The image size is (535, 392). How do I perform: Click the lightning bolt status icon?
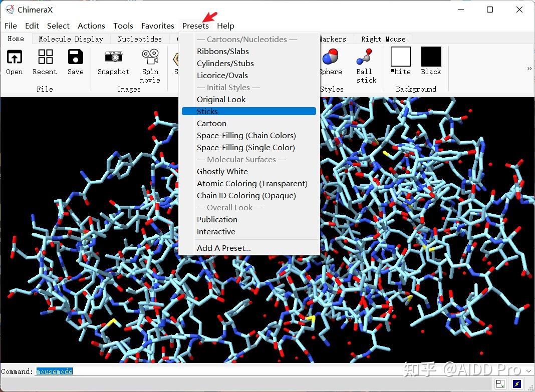pyautogui.click(x=516, y=384)
